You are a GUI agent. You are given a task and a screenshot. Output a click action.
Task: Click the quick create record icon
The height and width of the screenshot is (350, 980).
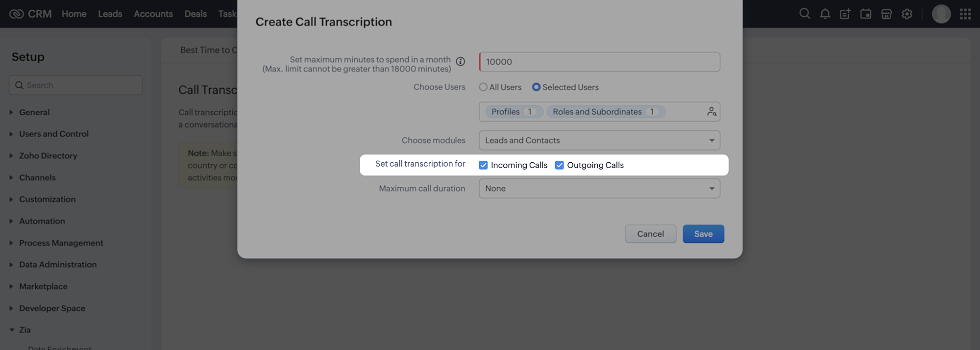coord(845,14)
